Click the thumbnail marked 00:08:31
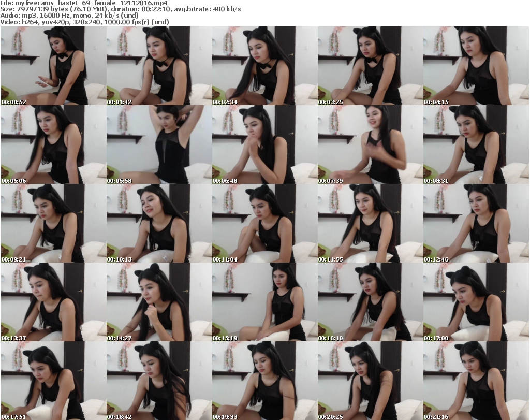Image resolution: width=530 pixels, height=420 pixels. 476,144
